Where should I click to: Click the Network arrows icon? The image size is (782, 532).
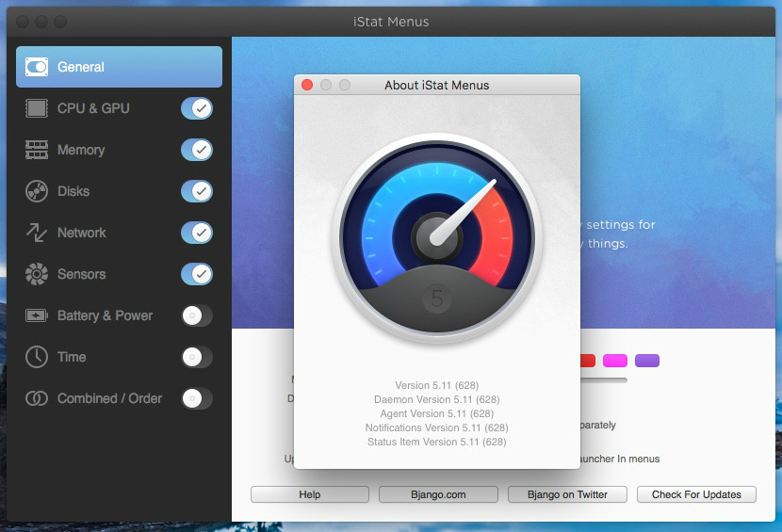point(37,233)
